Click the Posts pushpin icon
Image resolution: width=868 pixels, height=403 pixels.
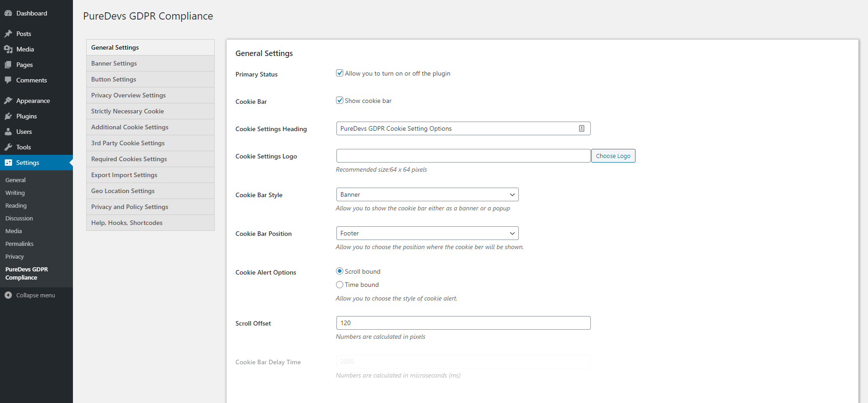(x=8, y=34)
